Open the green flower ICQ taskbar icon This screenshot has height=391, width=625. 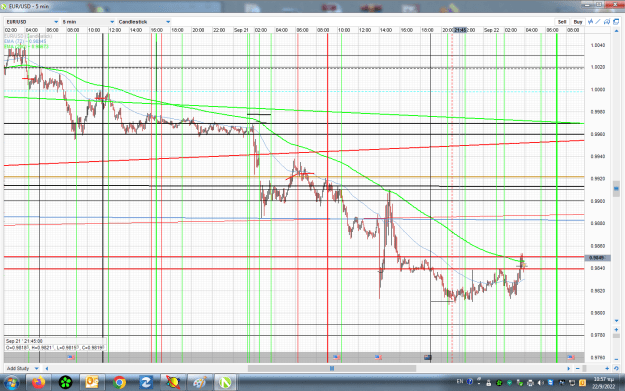tap(65, 383)
